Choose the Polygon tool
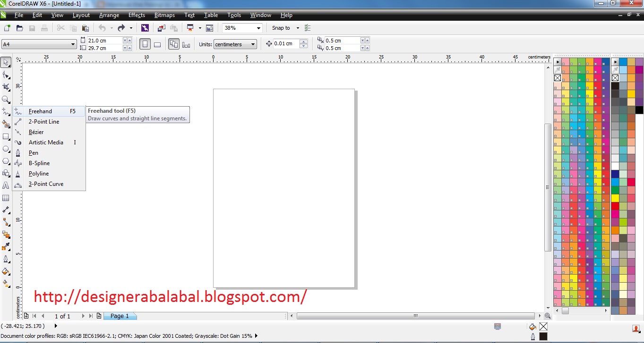 click(x=6, y=161)
